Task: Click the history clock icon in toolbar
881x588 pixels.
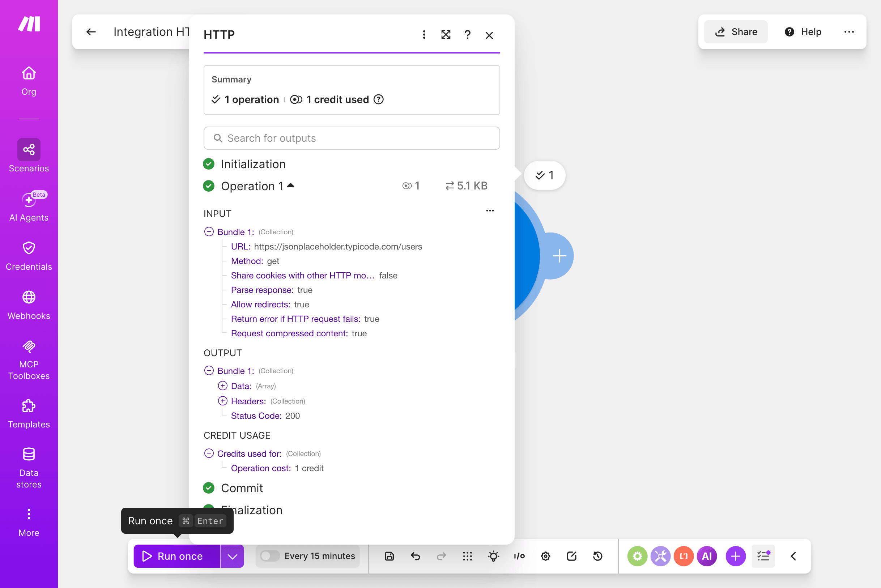Action: click(x=598, y=556)
